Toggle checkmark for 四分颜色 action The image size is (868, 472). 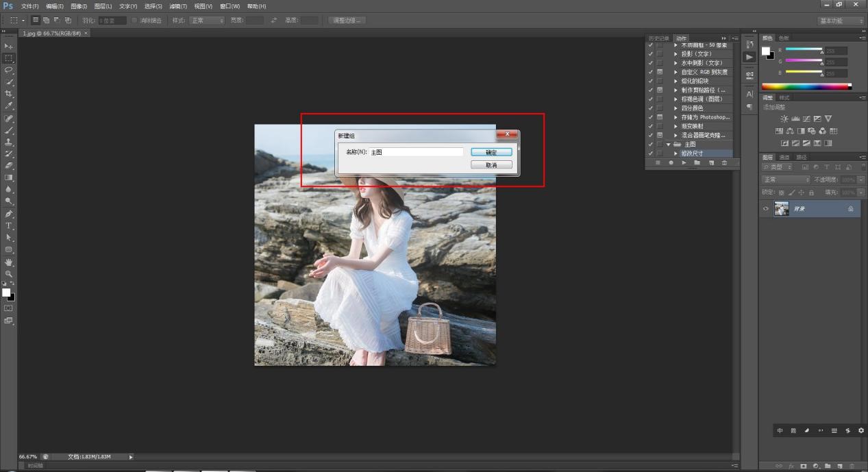[x=650, y=108]
